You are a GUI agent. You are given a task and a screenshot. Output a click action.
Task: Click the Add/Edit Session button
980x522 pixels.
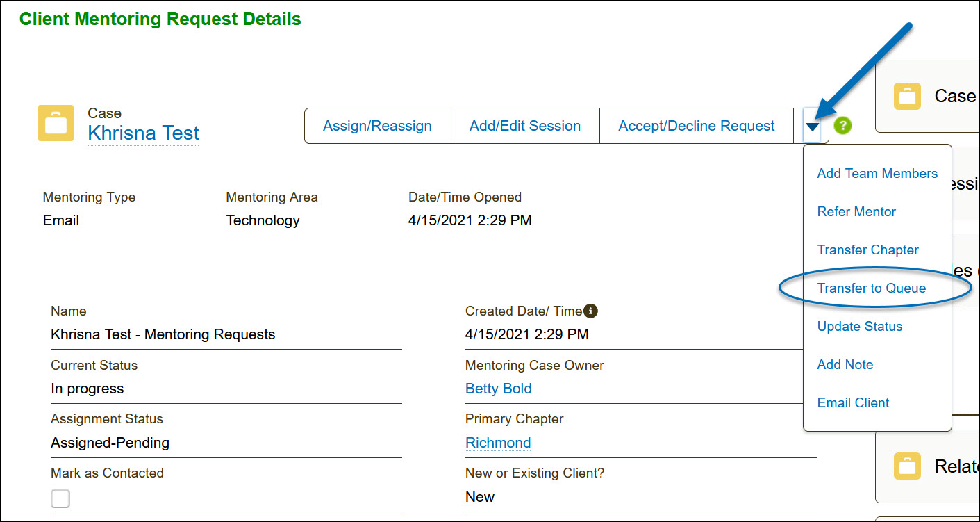coord(525,126)
